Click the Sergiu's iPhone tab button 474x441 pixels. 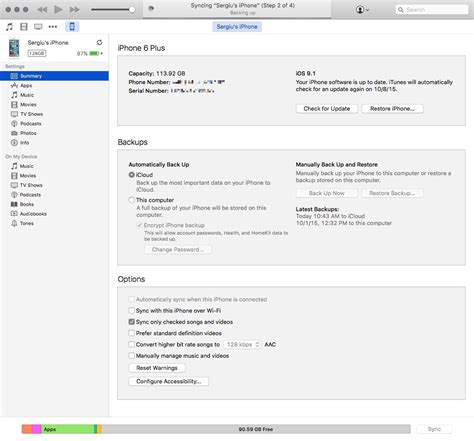[237, 27]
